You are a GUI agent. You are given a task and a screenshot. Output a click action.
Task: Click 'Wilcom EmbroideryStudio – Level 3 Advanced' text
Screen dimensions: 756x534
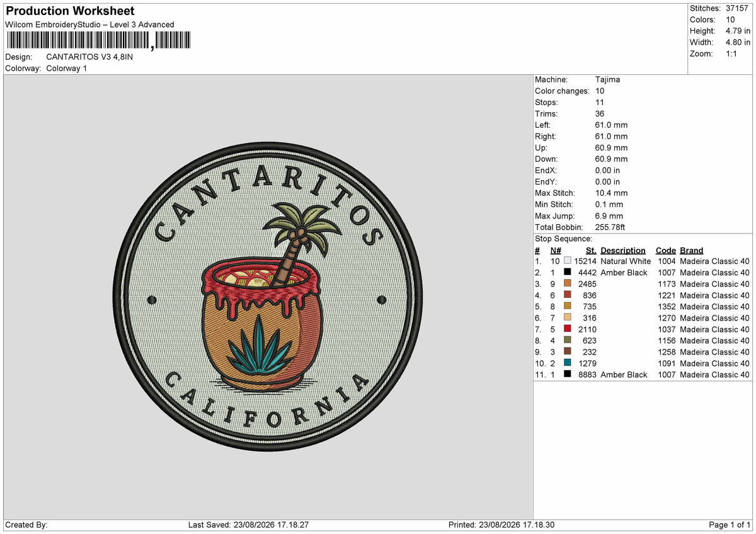coord(89,25)
